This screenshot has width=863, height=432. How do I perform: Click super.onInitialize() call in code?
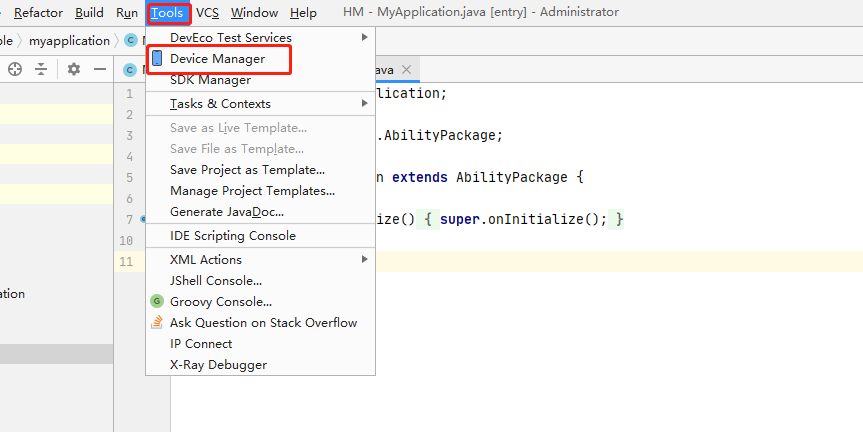point(523,220)
